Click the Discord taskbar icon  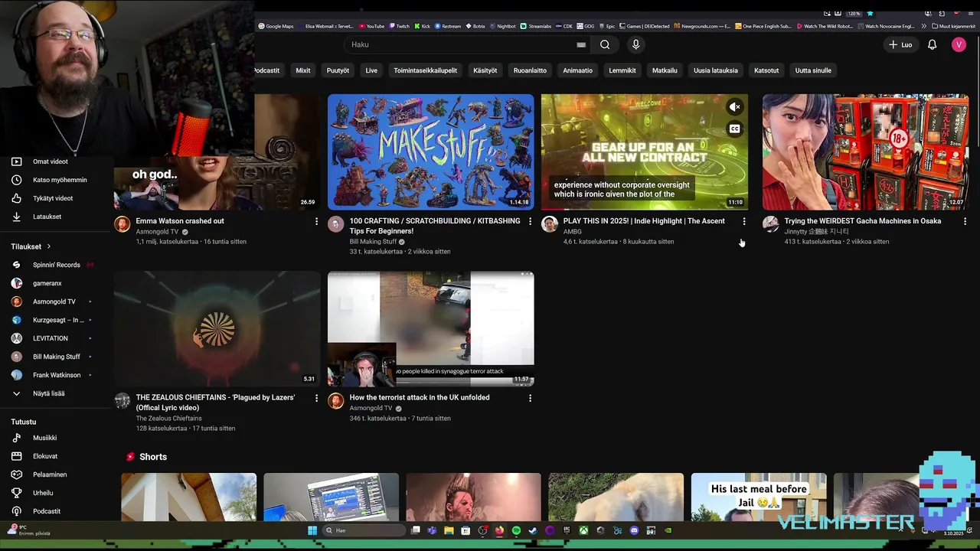pyautogui.click(x=634, y=530)
